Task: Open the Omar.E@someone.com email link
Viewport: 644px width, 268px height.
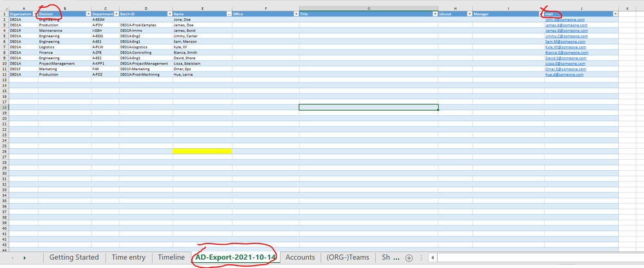Action: point(566,70)
